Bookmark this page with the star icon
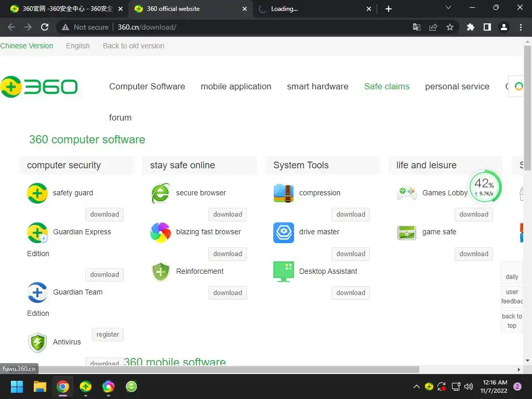 450,27
